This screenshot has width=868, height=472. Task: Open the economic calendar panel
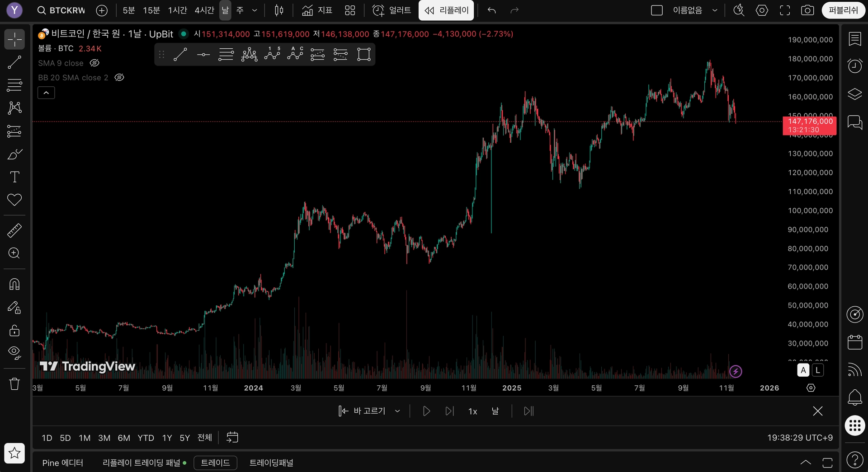855,342
